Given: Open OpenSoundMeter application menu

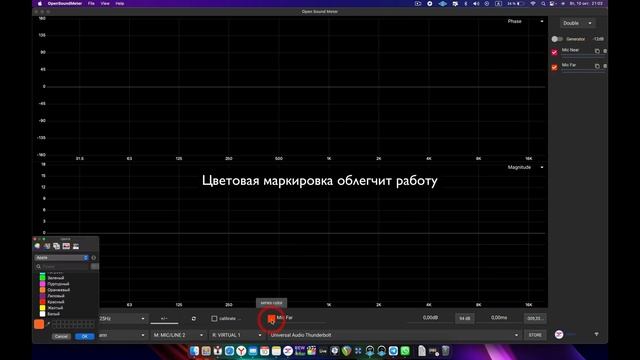Looking at the screenshot, I should point(64,4).
